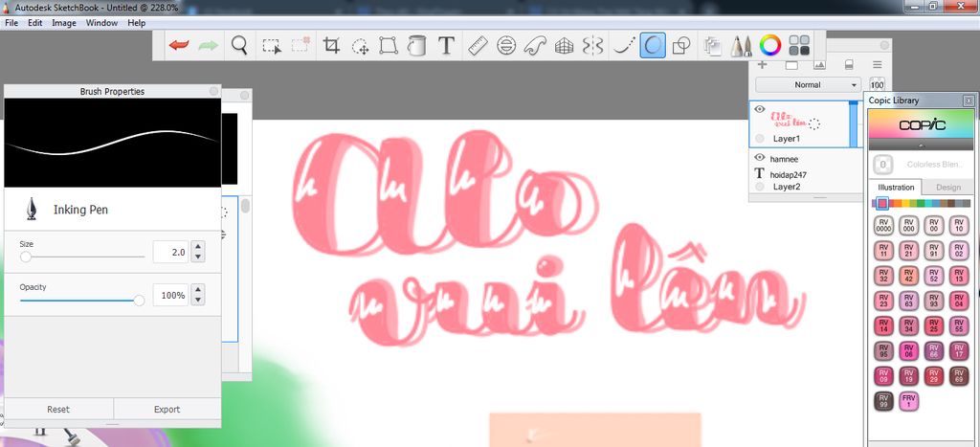The image size is (980, 447).
Task: Choose the Crop tool
Action: [x=331, y=46]
